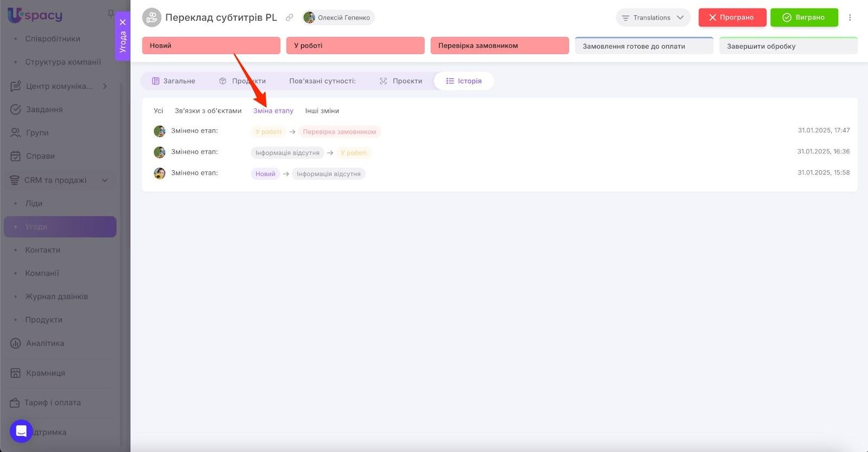Click user avatar on 15:58 history row
The image size is (868, 452).
[x=159, y=173]
